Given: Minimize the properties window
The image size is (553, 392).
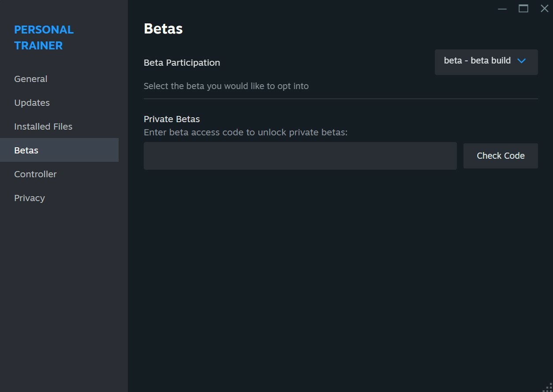Looking at the screenshot, I should [502, 8].
